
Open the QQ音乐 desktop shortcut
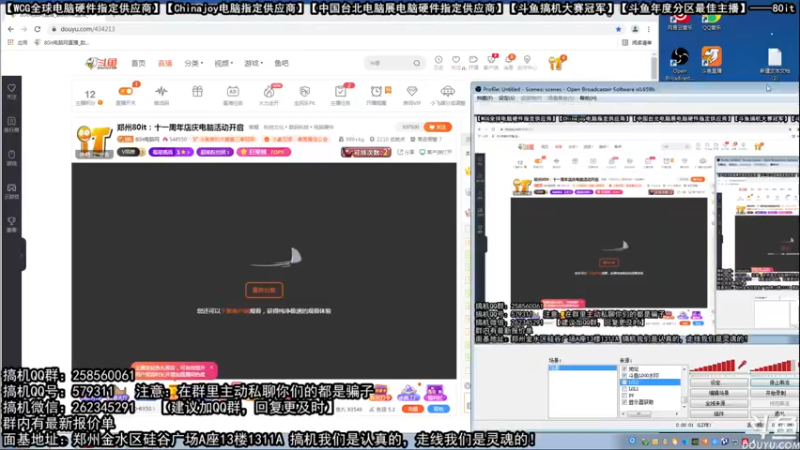click(711, 22)
